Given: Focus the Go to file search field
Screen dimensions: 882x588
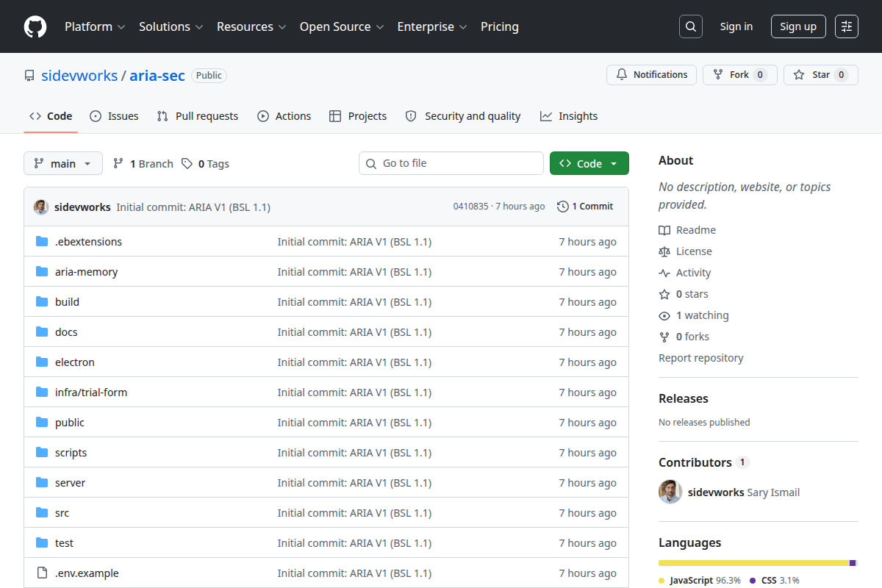Looking at the screenshot, I should (x=451, y=163).
